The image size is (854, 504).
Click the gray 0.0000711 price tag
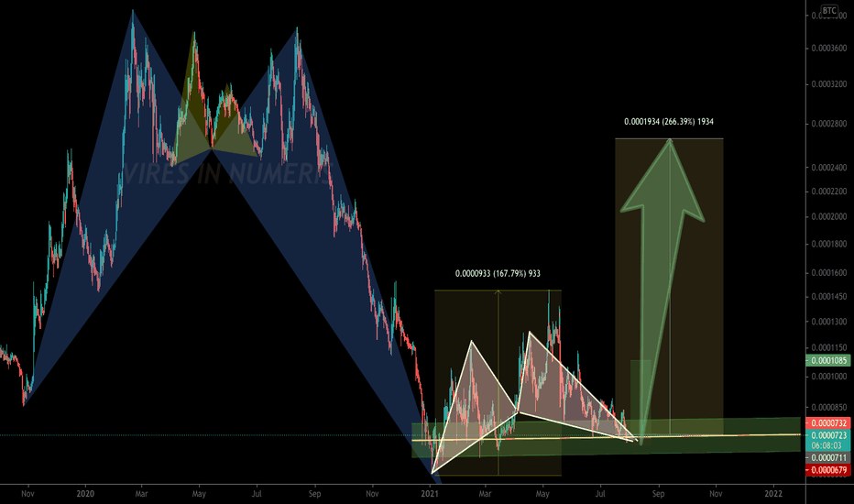[x=827, y=458]
